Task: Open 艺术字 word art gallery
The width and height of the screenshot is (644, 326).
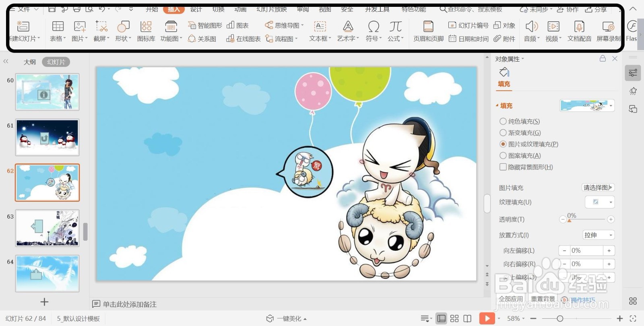Action: click(348, 31)
